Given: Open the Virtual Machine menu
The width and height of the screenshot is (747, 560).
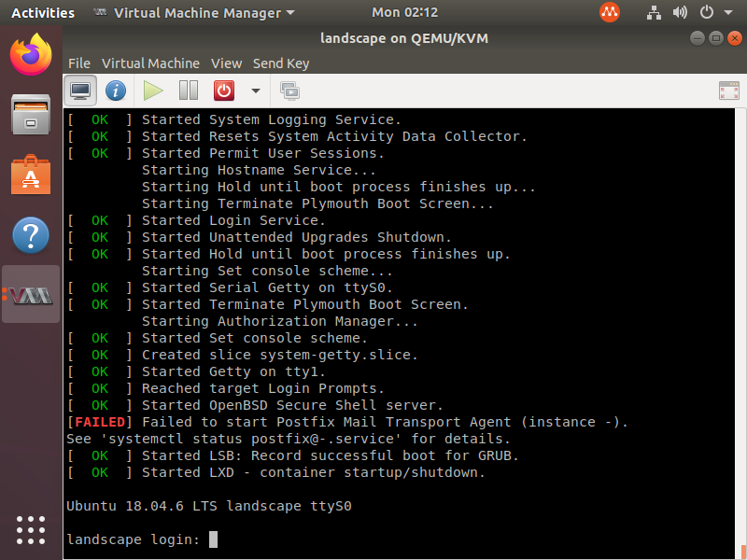Looking at the screenshot, I should (x=150, y=63).
